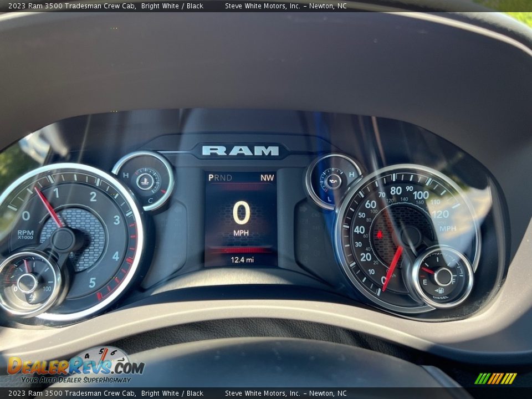Click the small 160 km/h inner marking

420,202
